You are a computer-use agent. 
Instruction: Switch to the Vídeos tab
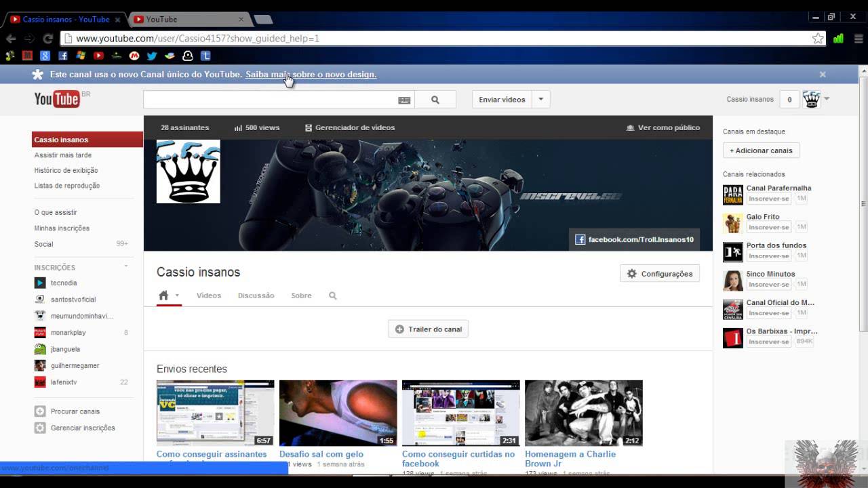(x=209, y=296)
